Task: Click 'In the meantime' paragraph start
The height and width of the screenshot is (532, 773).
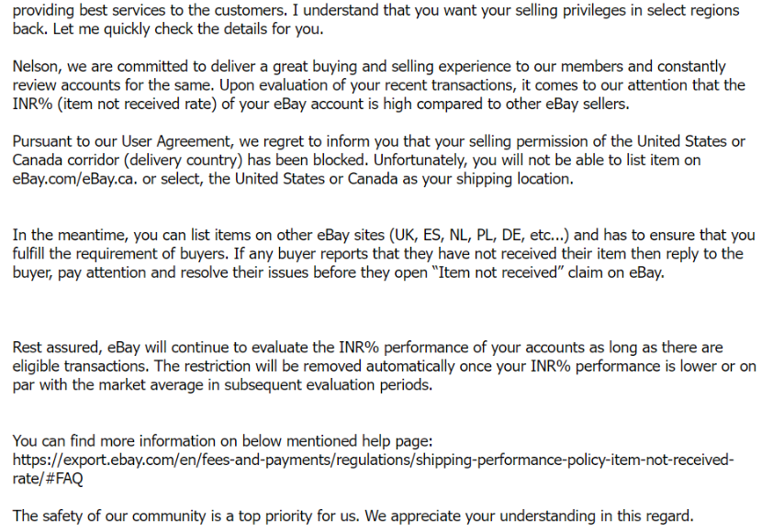Action: [x=65, y=236]
